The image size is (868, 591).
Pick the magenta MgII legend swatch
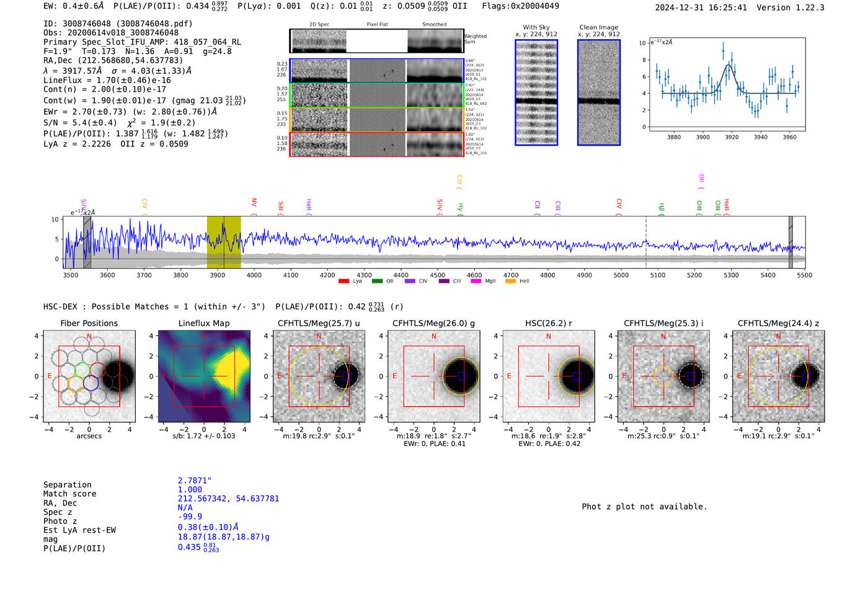tap(476, 282)
